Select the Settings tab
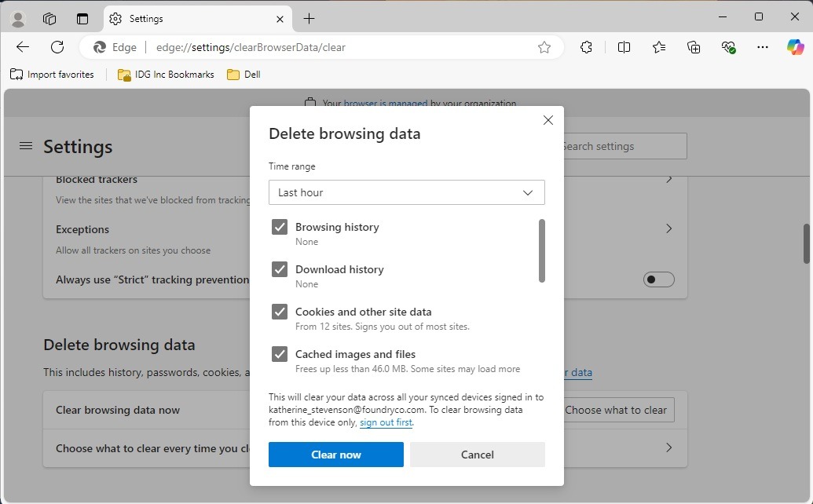 [x=197, y=19]
